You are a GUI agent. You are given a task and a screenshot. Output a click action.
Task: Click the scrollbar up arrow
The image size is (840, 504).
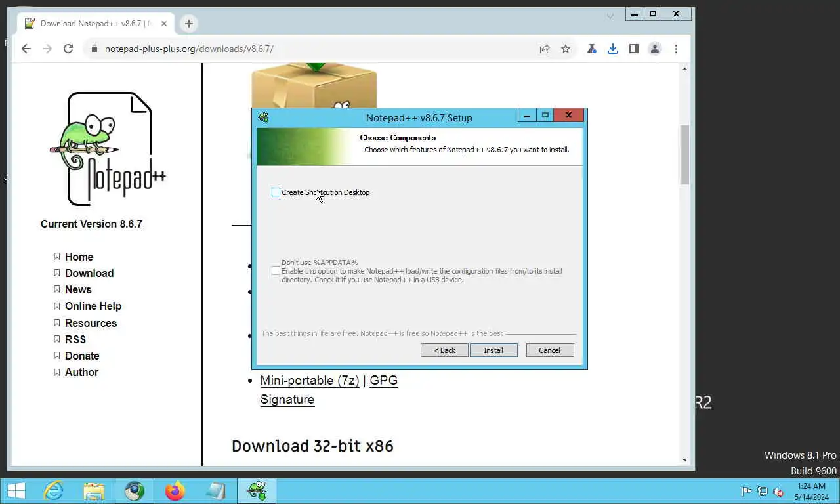(684, 69)
